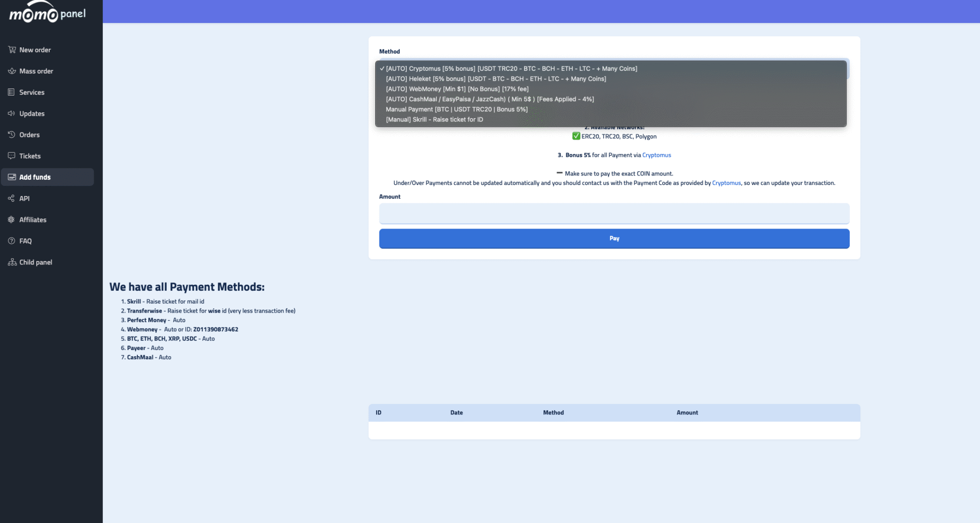Image resolution: width=980 pixels, height=523 pixels.
Task: Open Child panel via hierarchy icon
Action: (12, 262)
